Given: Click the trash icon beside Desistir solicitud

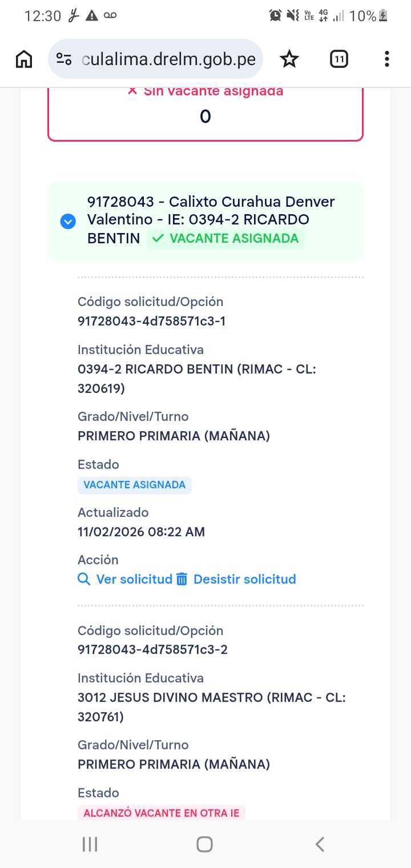Looking at the screenshot, I should point(182,579).
